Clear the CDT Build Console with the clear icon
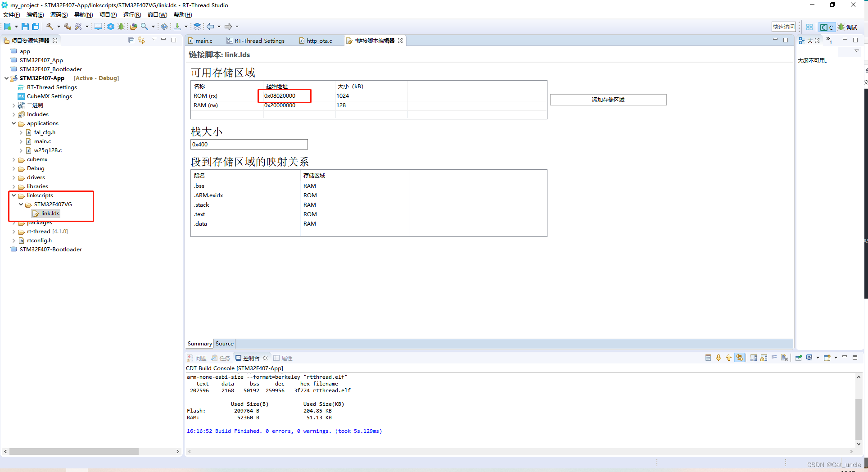The image size is (868, 472). pos(784,358)
